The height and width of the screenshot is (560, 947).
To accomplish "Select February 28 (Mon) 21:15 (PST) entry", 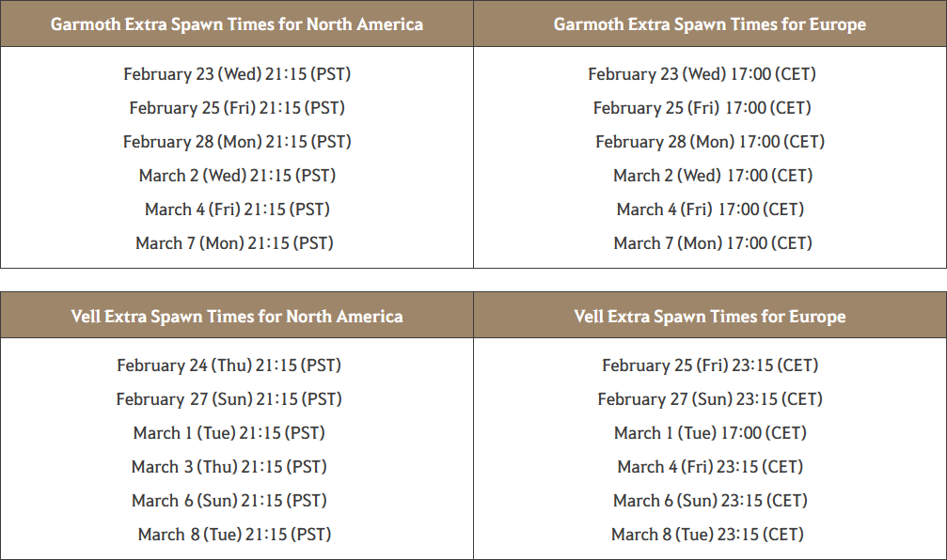I will [x=237, y=142].
